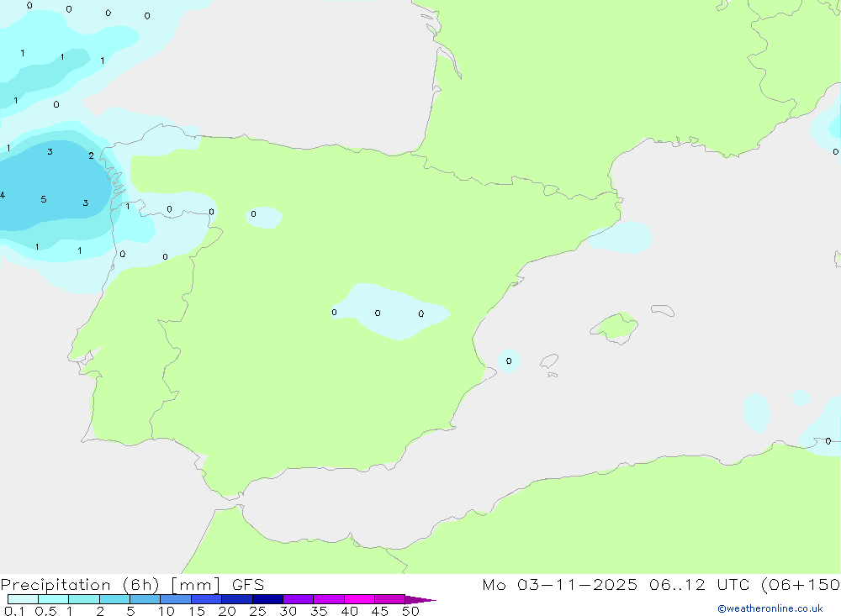Image resolution: width=841 pixels, height=616 pixels.
Task: Click the '25' legend scale label
Action: (258, 611)
